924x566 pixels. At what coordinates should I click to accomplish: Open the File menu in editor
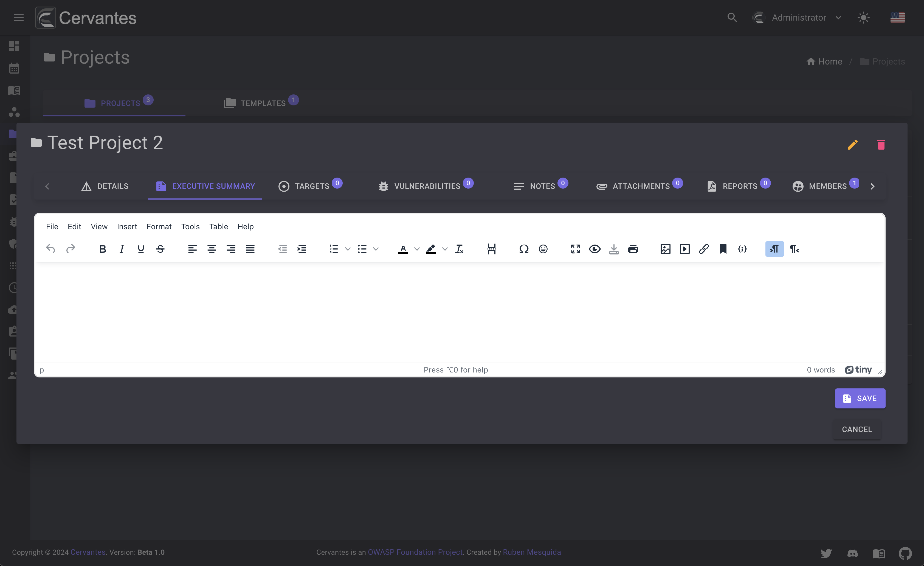point(52,226)
